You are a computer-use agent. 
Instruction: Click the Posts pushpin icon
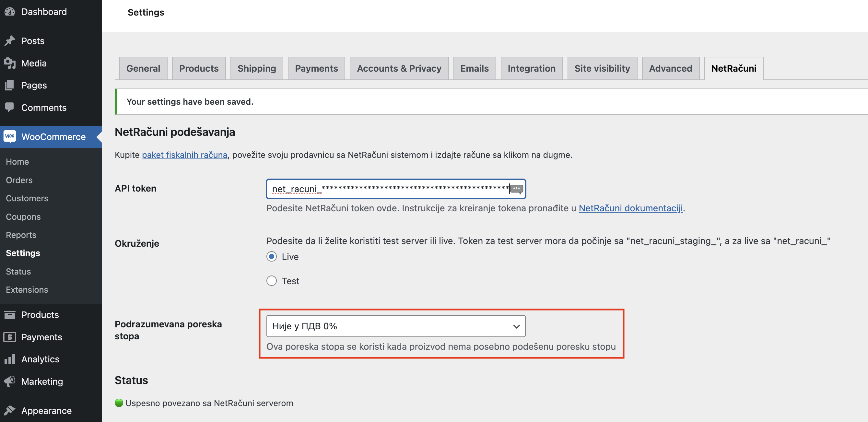coord(10,41)
